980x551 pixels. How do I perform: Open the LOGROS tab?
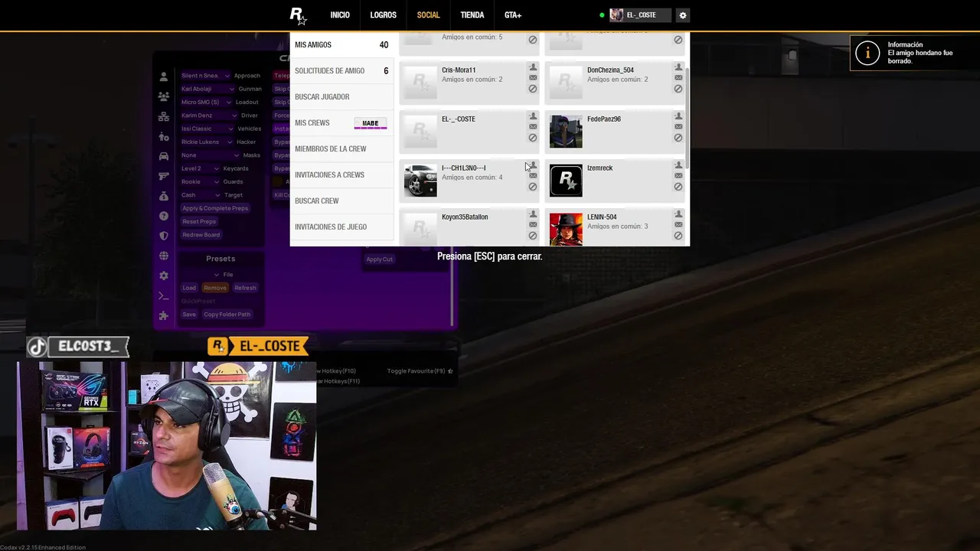coord(384,15)
